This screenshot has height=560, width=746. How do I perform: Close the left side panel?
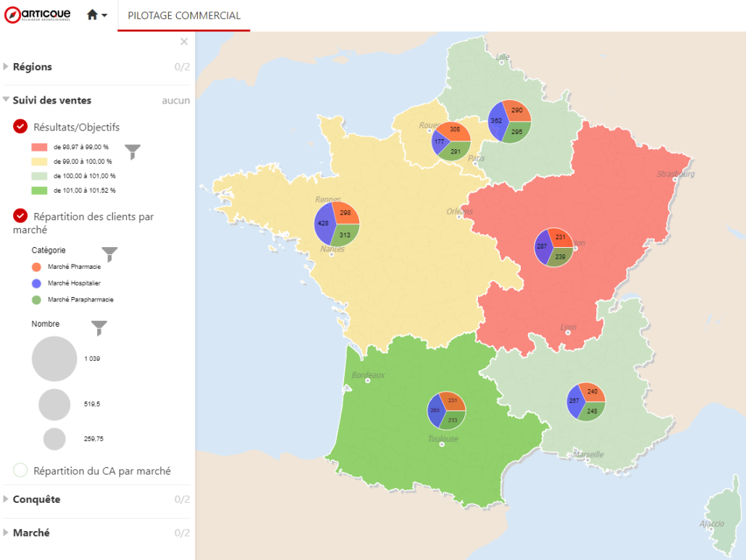(184, 41)
